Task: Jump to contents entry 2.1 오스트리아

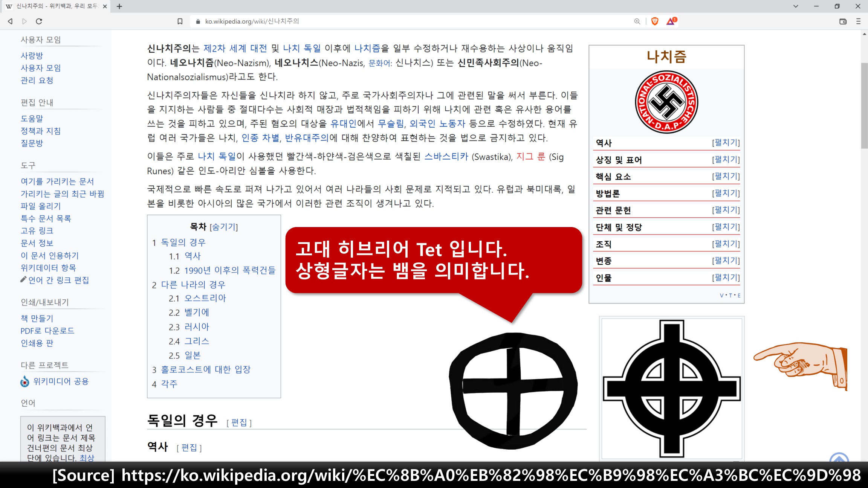Action: coord(205,299)
